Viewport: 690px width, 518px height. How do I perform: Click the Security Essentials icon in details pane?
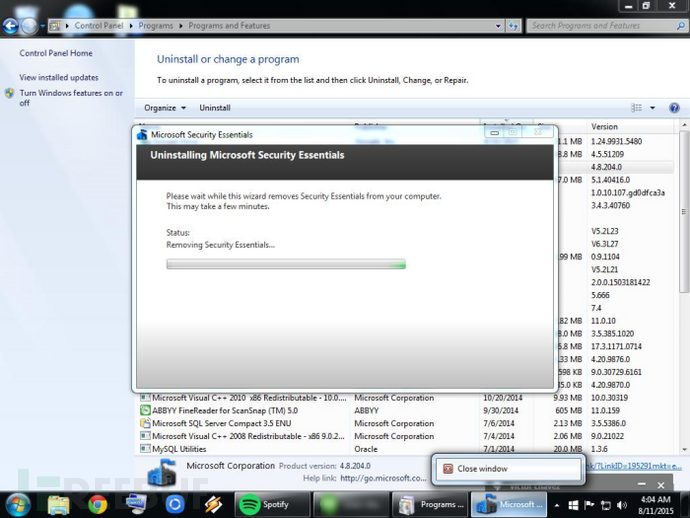pyautogui.click(x=161, y=473)
